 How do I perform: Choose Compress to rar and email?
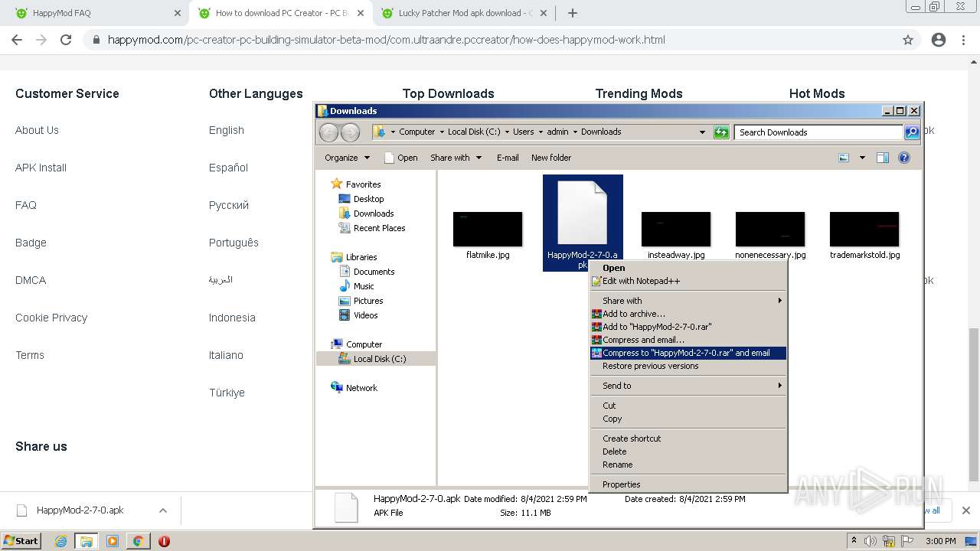click(688, 353)
